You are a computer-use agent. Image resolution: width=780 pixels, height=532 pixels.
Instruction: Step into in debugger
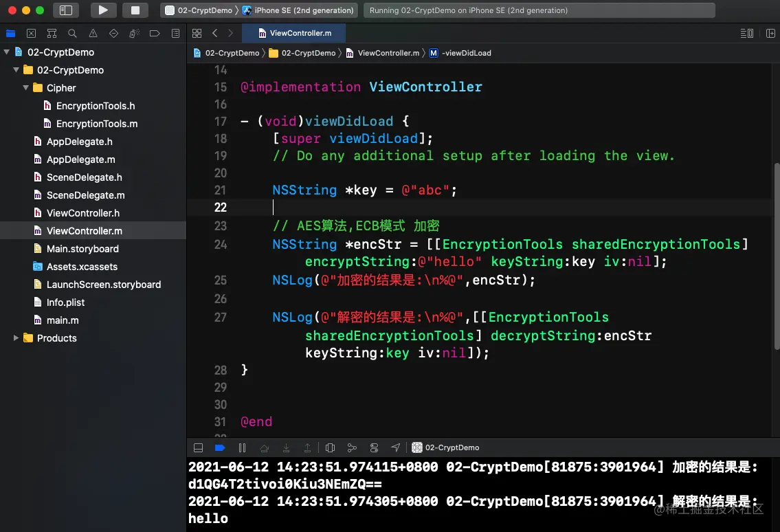(x=286, y=447)
